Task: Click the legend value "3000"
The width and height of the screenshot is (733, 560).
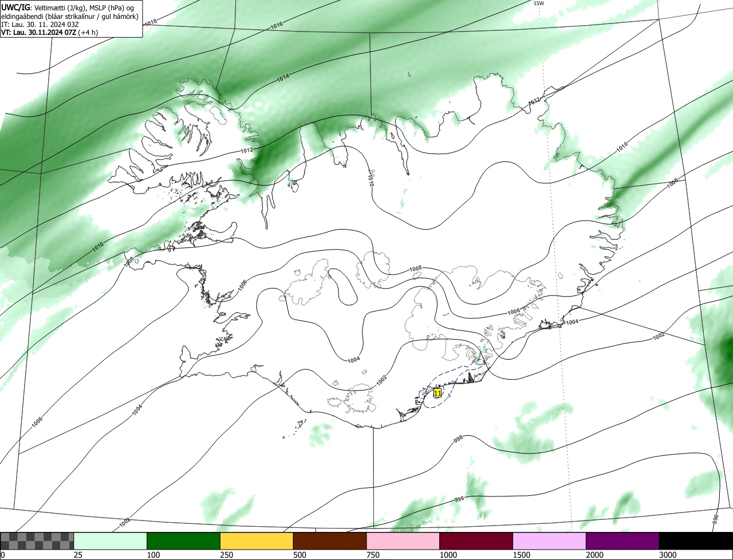Action: (668, 555)
